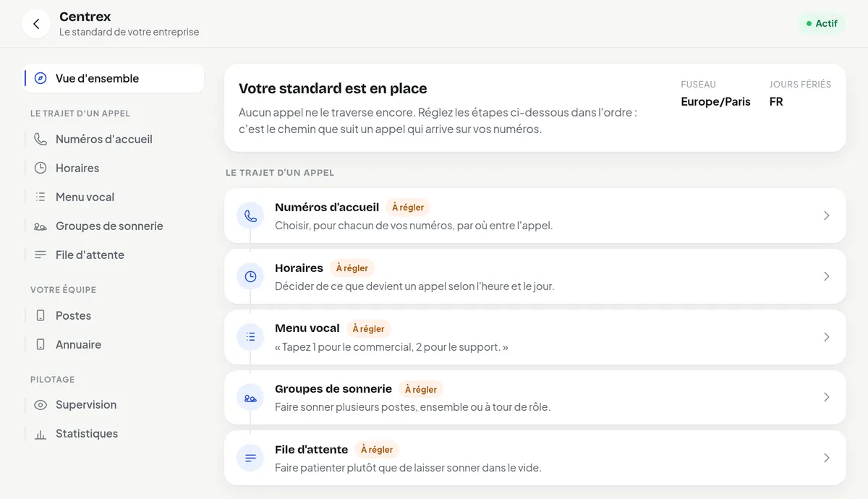Go to Groupes de sonnerie in sidebar
Screen dimensions: 868x499
tap(114, 226)
